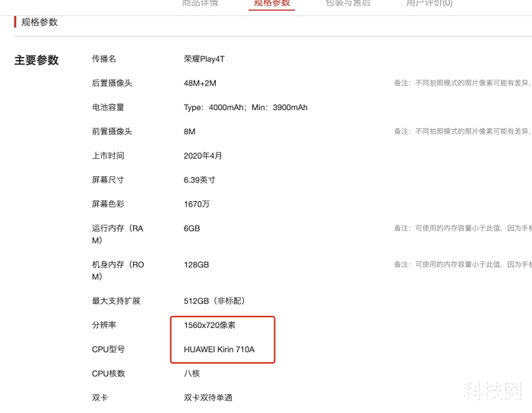This screenshot has height=413, width=532.
Task: Click the 2020年4月 value
Action: [x=203, y=156]
